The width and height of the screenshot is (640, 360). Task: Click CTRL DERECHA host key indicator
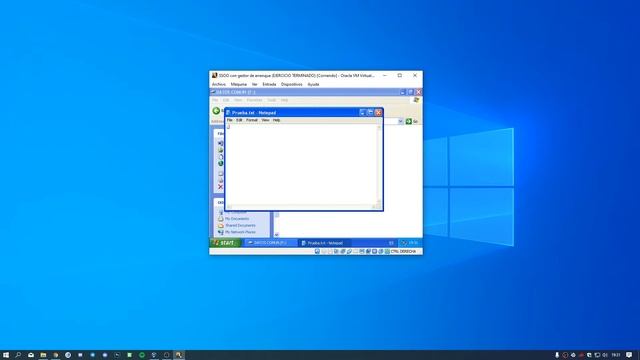[403, 251]
